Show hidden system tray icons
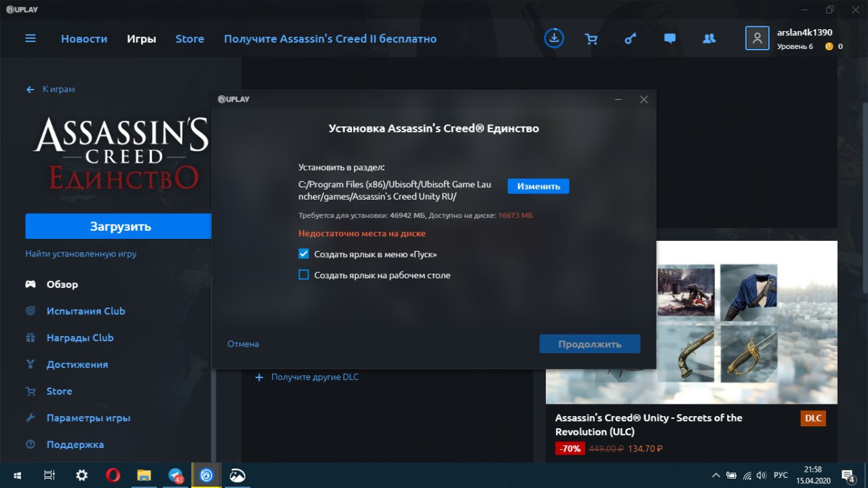The width and height of the screenshot is (868, 488). tap(715, 475)
